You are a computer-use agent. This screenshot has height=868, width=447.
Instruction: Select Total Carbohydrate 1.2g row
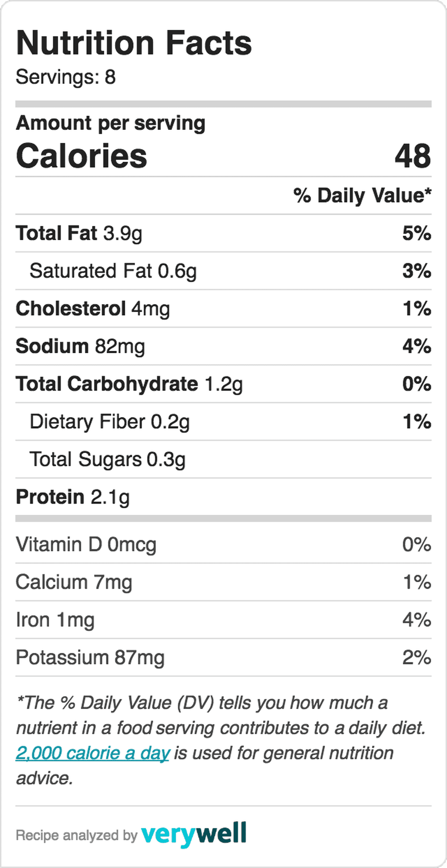click(x=223, y=384)
